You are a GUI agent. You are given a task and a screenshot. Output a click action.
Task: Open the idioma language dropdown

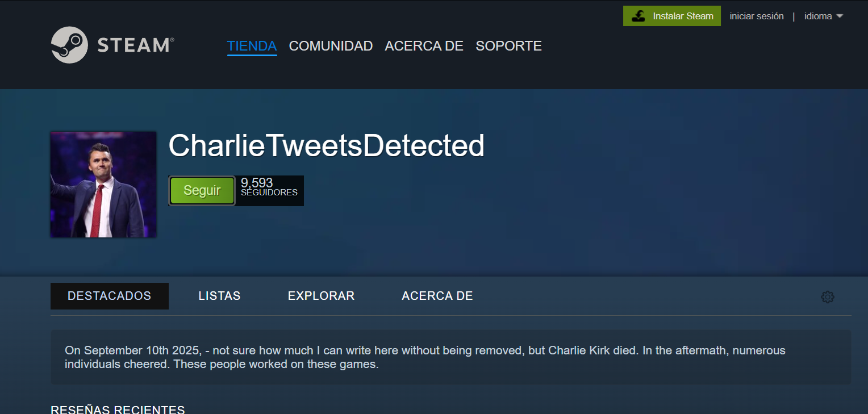tap(818, 16)
